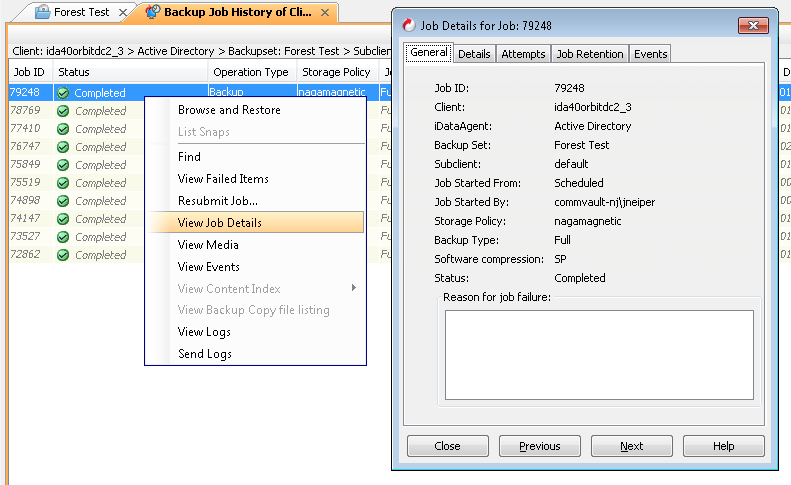Choose Browse and Restore in the context menu
Screen dimensions: 791x485
click(x=229, y=110)
